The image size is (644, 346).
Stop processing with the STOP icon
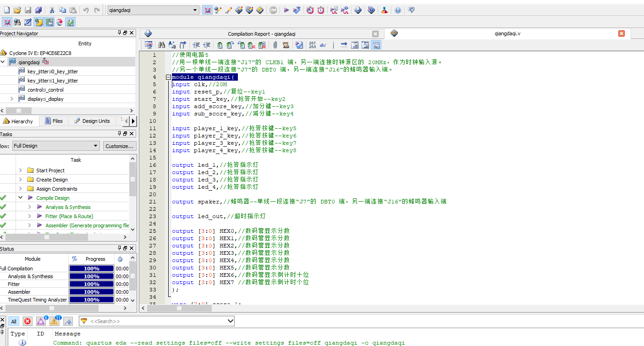click(x=273, y=10)
